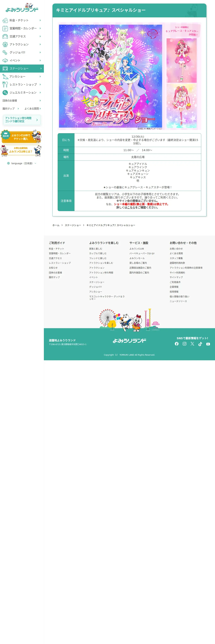This screenshot has width=215, height=644.
Task: Open footer link よみランCLUB
Action: tap(137, 249)
